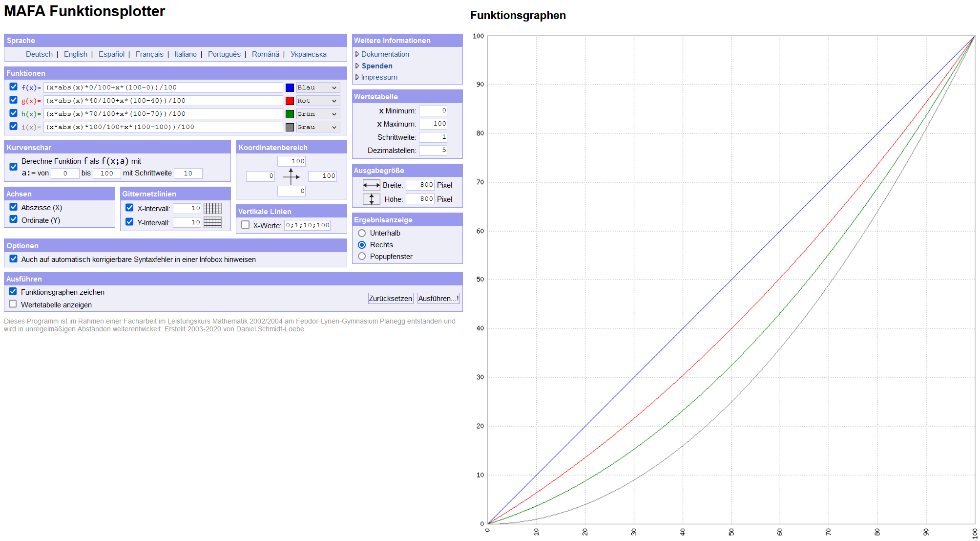Select the Popupfenster radio option

[362, 257]
